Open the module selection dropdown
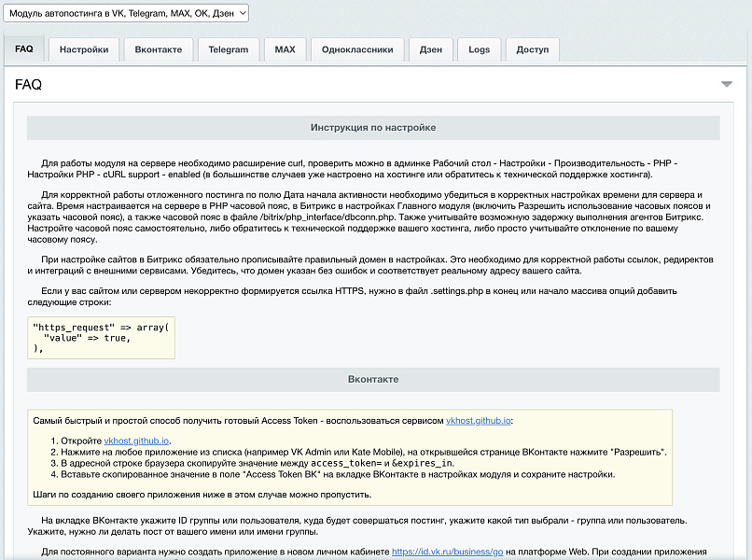Image resolution: width=752 pixels, height=560 pixels. pos(126,13)
